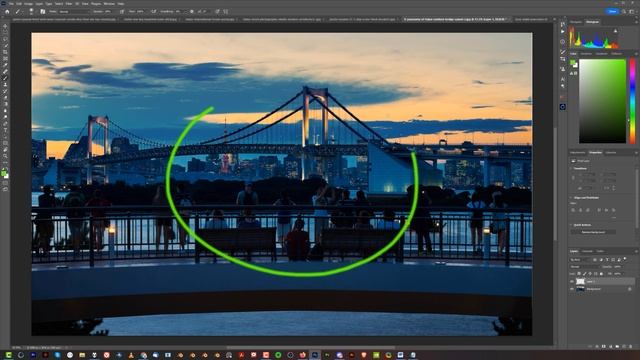Enable airbrush-style build-up
Image resolution: width=640 pixels, height=360 pixels.
[x=153, y=11]
